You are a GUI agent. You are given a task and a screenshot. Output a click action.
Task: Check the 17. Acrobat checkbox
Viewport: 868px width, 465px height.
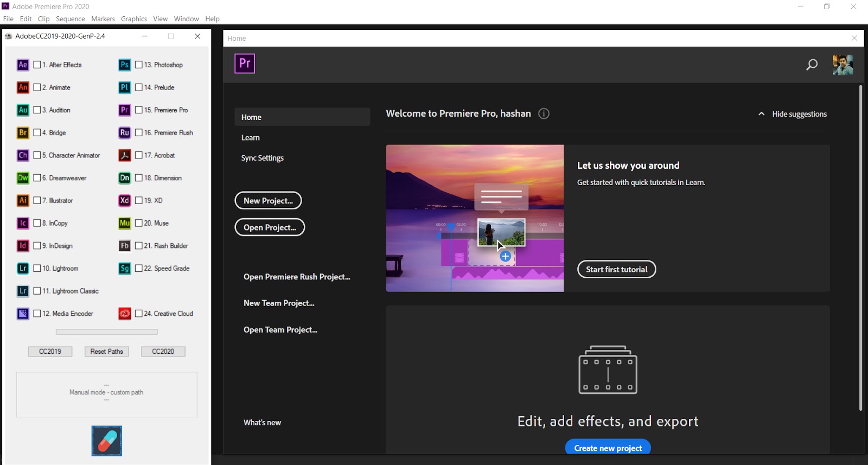point(139,155)
